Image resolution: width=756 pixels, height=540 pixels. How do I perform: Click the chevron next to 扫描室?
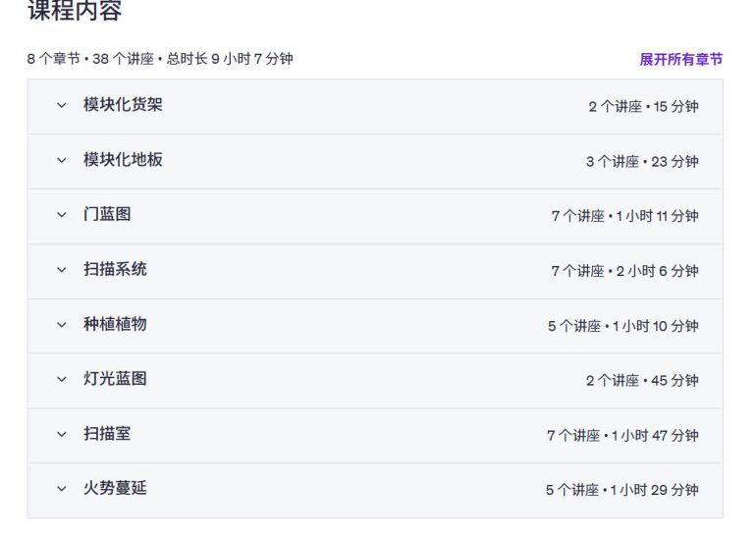click(62, 434)
